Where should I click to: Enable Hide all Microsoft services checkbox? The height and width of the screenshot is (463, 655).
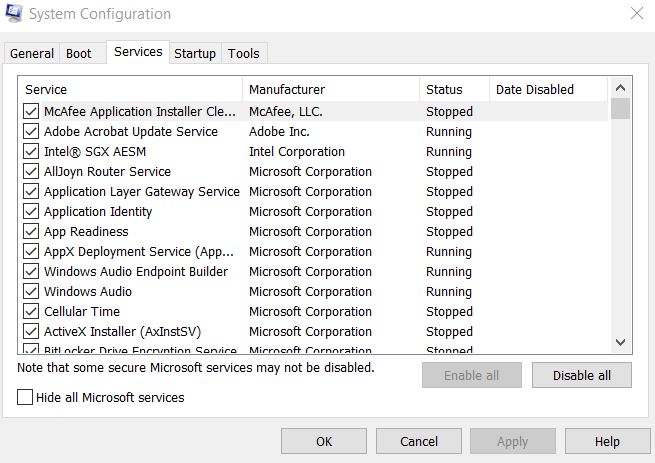pyautogui.click(x=25, y=397)
